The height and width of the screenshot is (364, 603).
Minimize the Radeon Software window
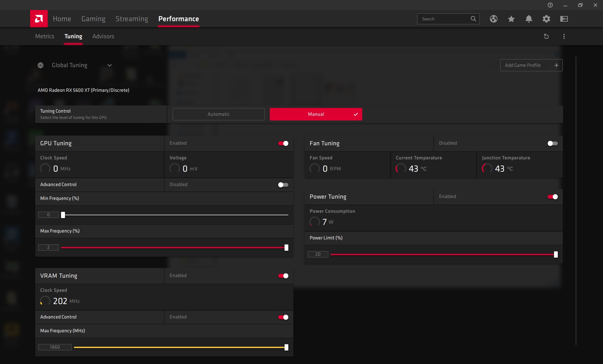point(565,5)
